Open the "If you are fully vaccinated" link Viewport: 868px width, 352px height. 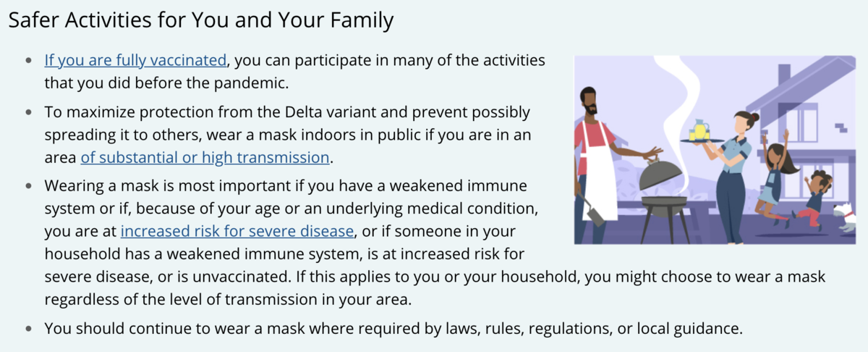click(135, 60)
